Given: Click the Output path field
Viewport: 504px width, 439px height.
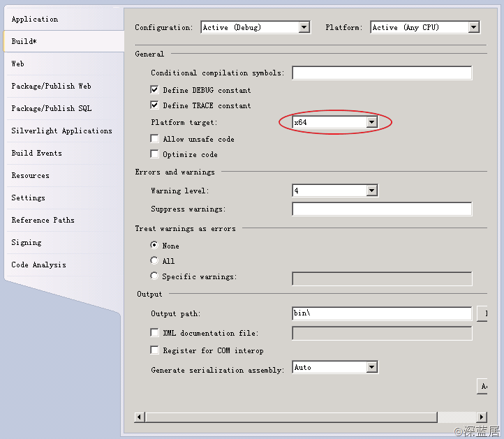Looking at the screenshot, I should click(x=382, y=313).
